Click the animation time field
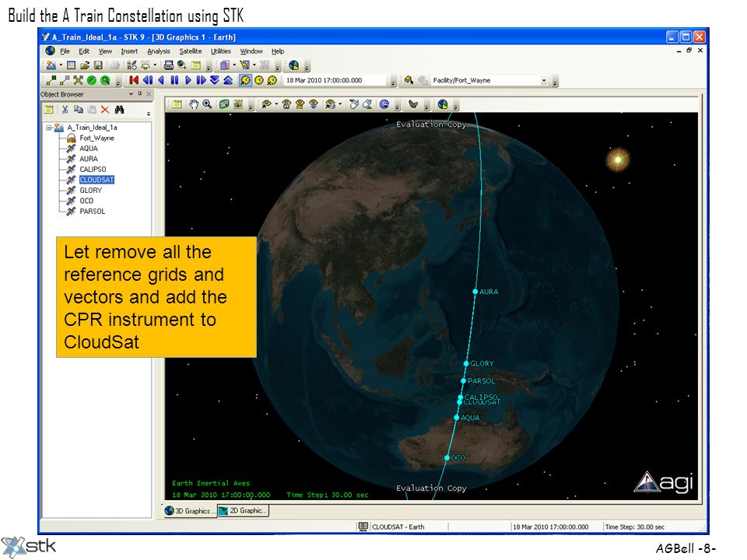747x560 pixels. point(335,80)
